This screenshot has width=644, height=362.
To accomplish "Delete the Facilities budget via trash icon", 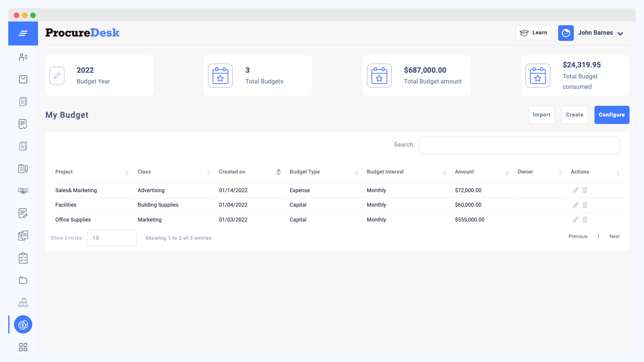I will coord(585,205).
